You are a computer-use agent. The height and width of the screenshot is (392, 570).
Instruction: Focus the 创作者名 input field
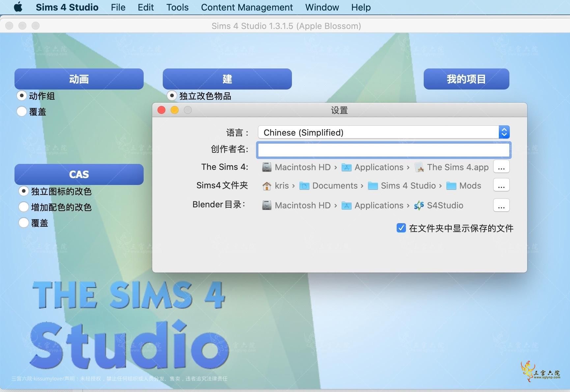pos(384,150)
